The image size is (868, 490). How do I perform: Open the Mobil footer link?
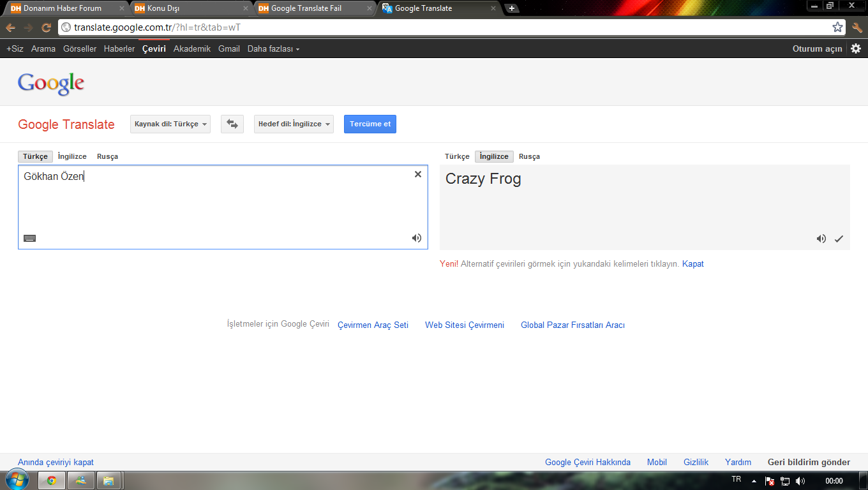click(x=657, y=462)
